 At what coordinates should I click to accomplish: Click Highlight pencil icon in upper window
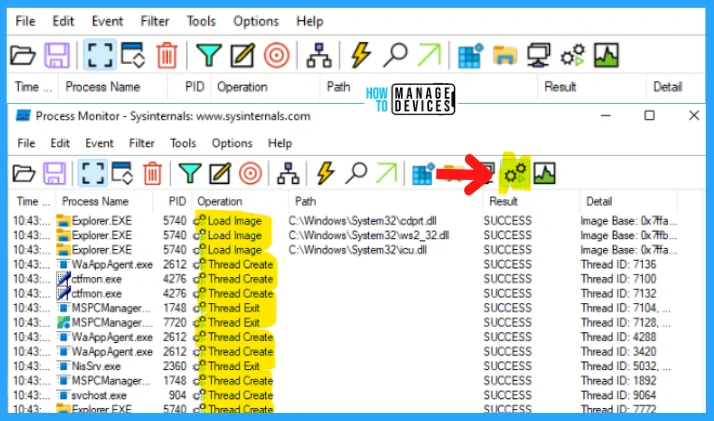(242, 55)
